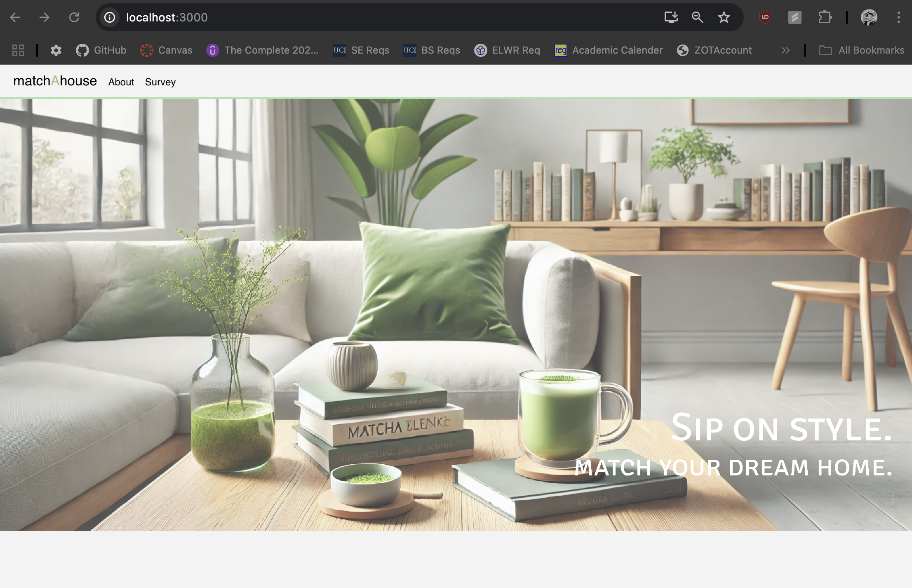The height and width of the screenshot is (588, 912).
Task: Open the GitHub bookmark
Action: click(x=101, y=50)
